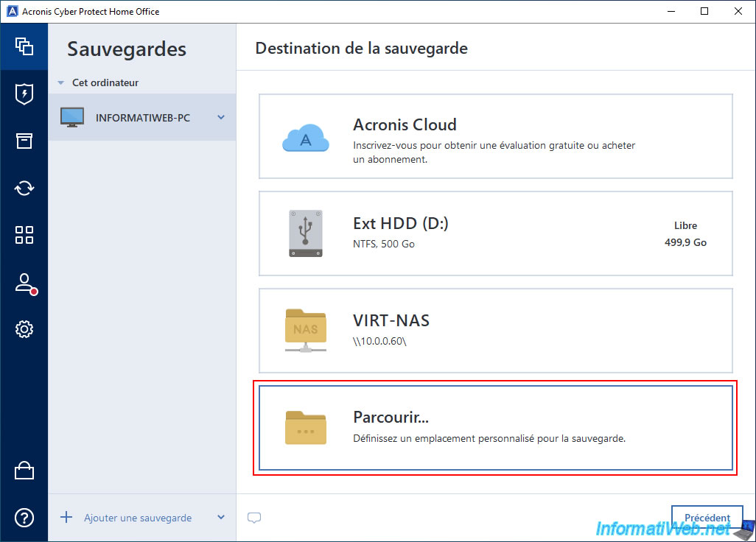Image resolution: width=756 pixels, height=542 pixels.
Task: Click the Sauvegardes panel title
Action: [126, 49]
